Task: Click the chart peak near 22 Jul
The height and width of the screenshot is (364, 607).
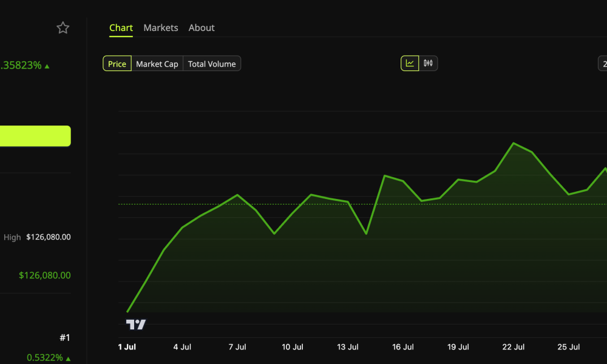Action: (514, 143)
